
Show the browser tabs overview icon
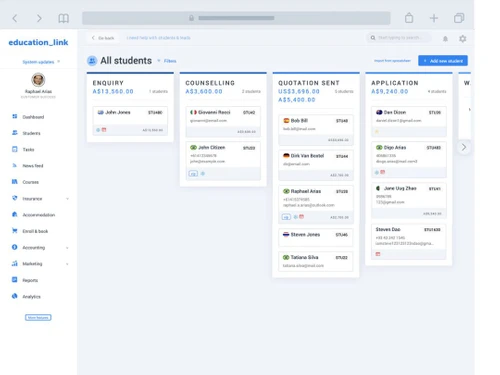pyautogui.click(x=459, y=18)
